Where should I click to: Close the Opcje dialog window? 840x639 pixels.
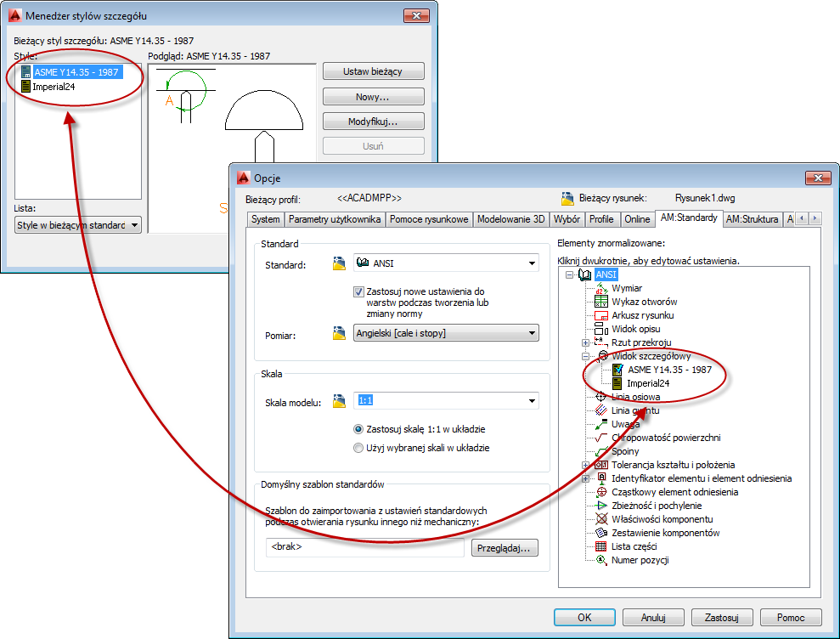pos(818,178)
